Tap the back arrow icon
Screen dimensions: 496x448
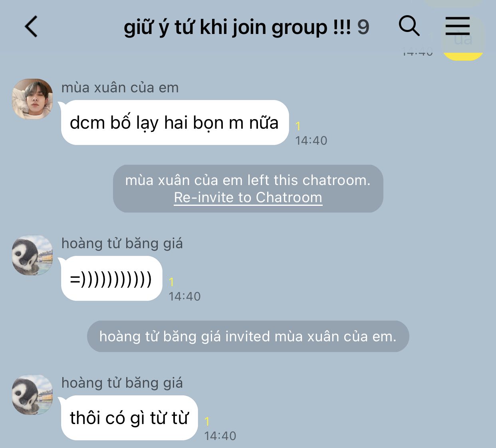click(31, 27)
